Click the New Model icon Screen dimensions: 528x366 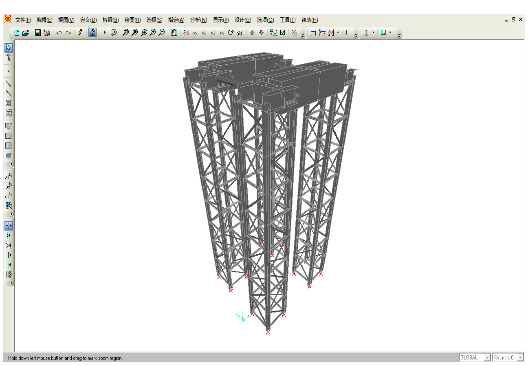click(16, 33)
